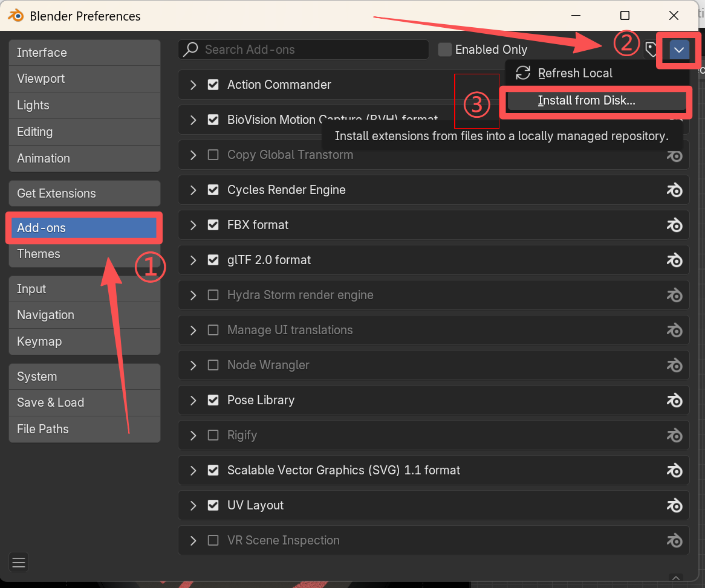Open the Navigation preferences tab
The image size is (705, 588).
point(85,315)
